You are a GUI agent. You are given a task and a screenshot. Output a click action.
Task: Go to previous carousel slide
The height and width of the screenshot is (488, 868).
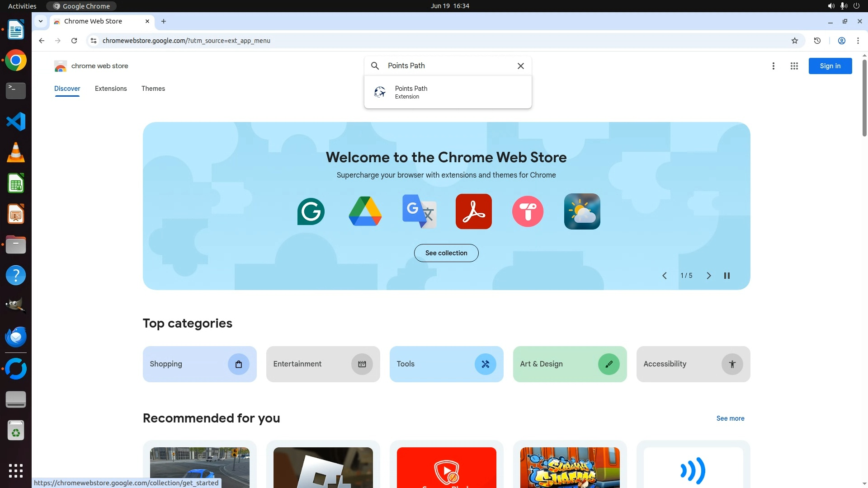click(665, 276)
